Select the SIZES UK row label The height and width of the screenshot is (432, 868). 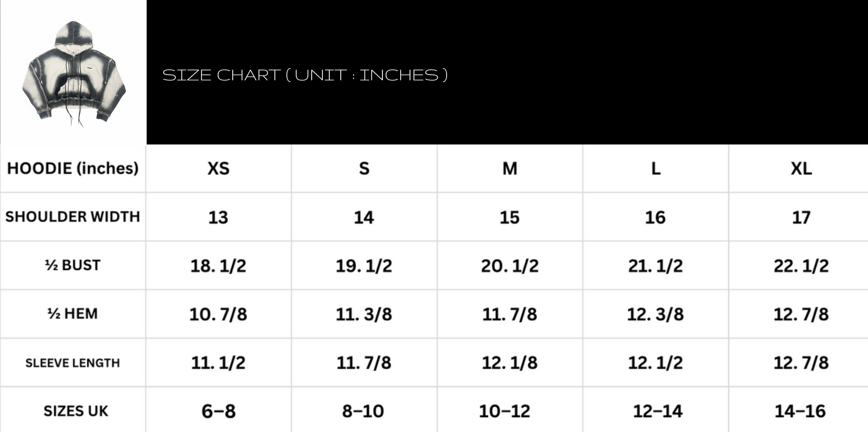(x=76, y=411)
